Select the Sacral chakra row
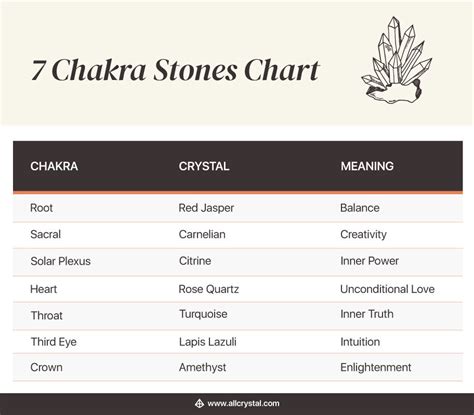Viewport: 474px width, 415px height. coord(238,235)
